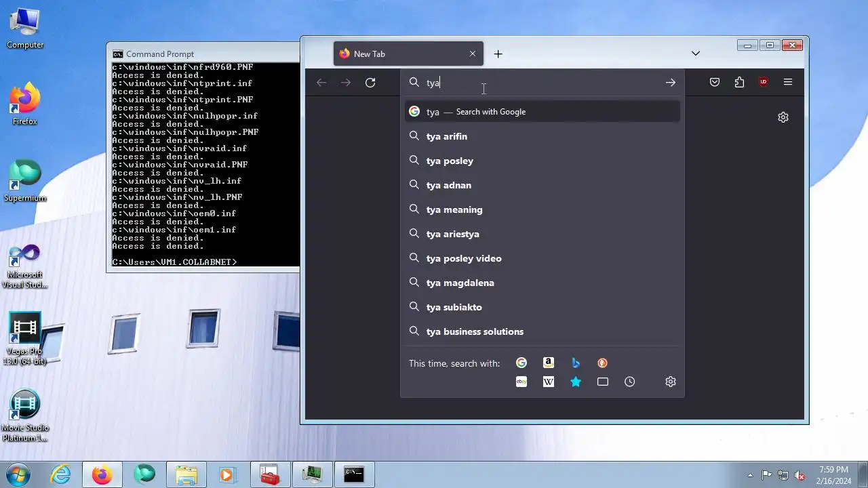Screen dimensions: 868x488
Task: Choose suggestion 'tya posley video'
Action: [x=542, y=258]
